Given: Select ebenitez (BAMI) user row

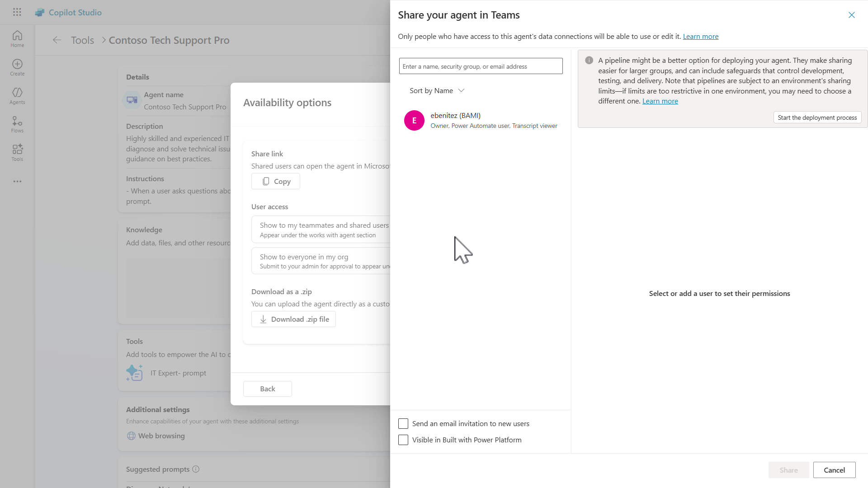Looking at the screenshot, I should (x=481, y=120).
